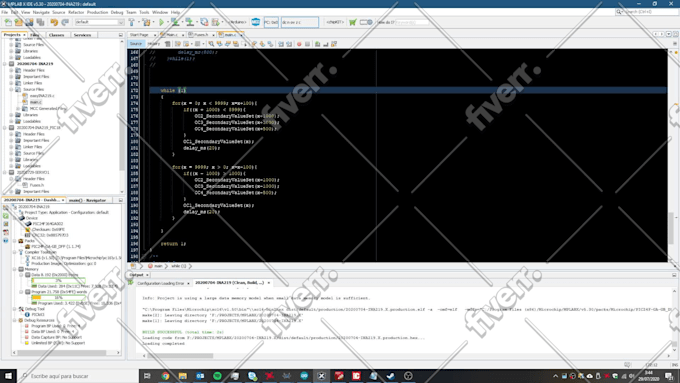Click the Undo arrow icon
Screen dimensions: 680x383
coord(54,22)
